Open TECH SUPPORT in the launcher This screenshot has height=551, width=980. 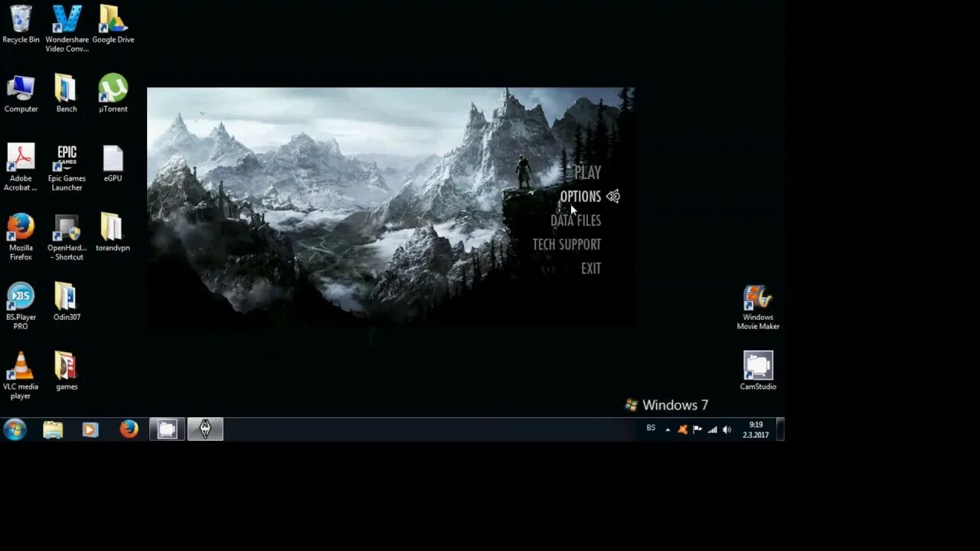tap(567, 245)
